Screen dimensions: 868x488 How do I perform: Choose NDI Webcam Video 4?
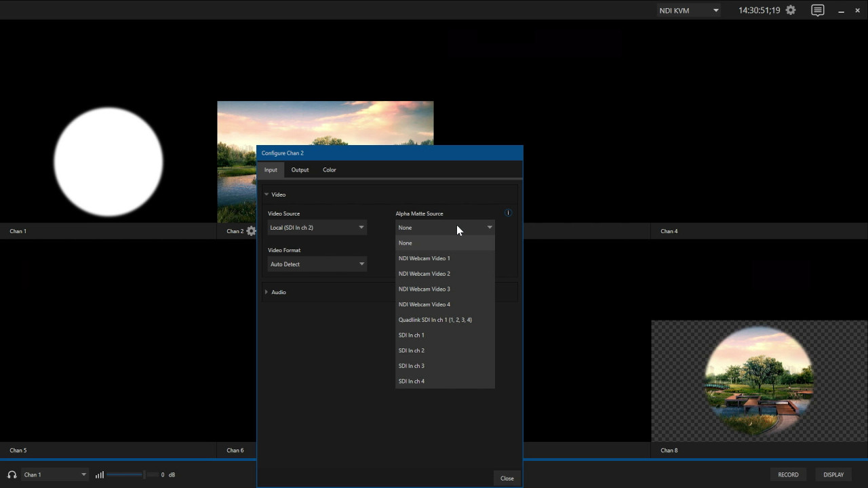point(445,304)
